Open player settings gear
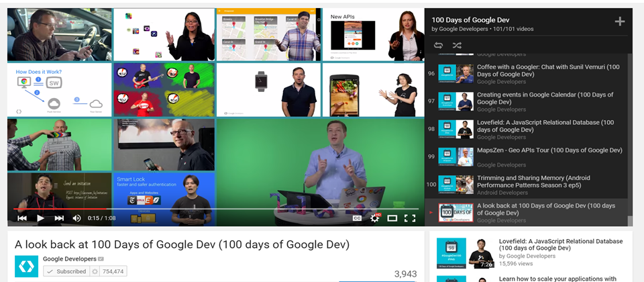 click(x=375, y=218)
